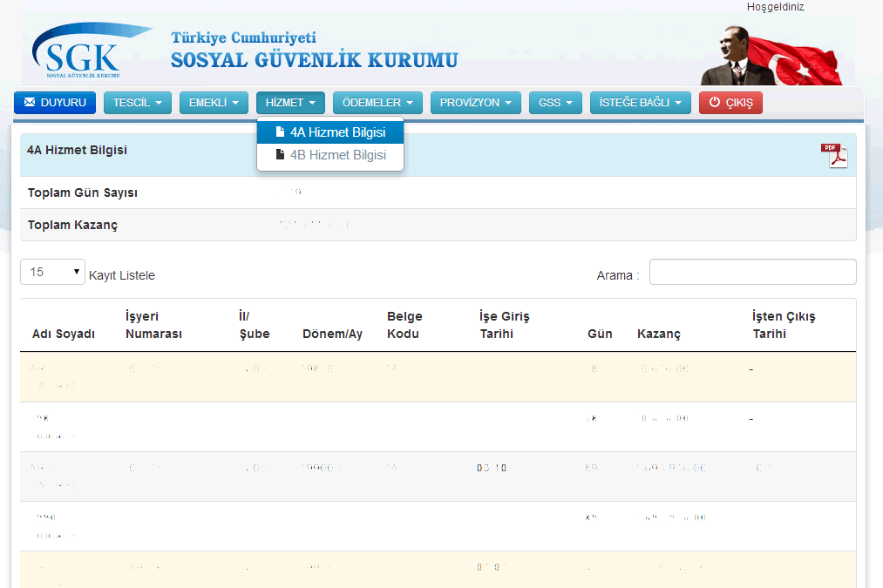Download the PDF export icon

(834, 155)
